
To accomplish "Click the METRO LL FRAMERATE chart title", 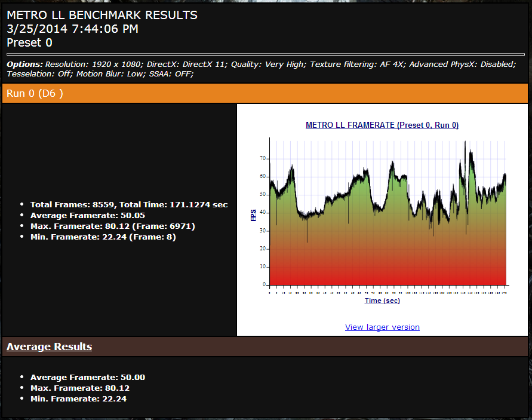I will (x=382, y=125).
